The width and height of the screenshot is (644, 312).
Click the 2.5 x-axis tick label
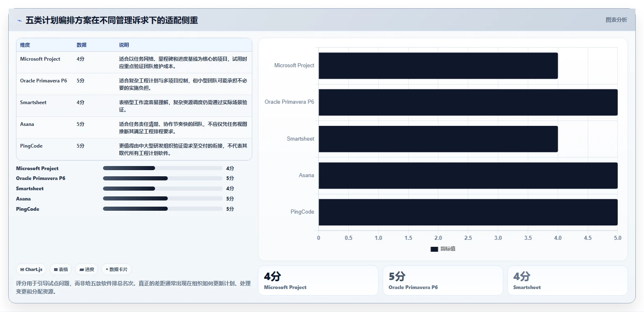[x=468, y=238]
